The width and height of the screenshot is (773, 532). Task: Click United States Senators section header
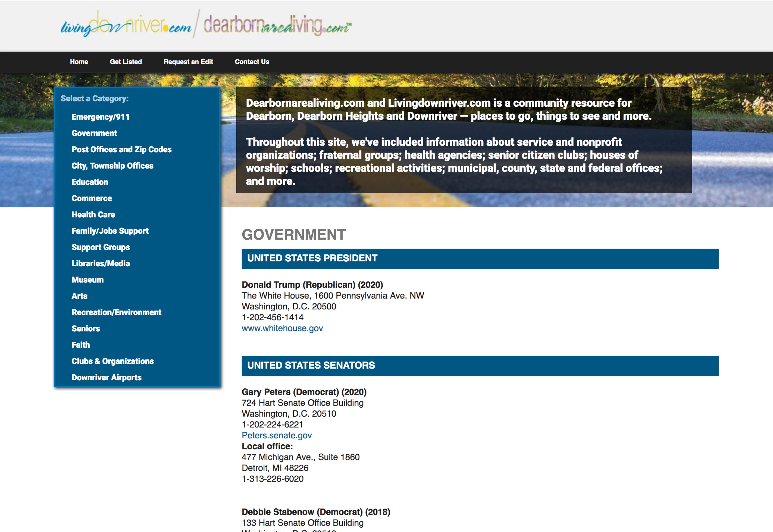(311, 366)
